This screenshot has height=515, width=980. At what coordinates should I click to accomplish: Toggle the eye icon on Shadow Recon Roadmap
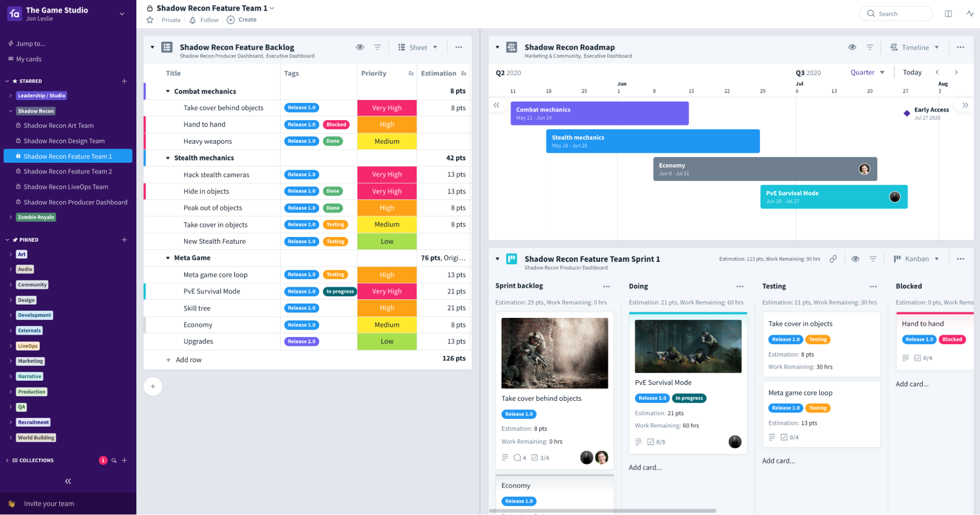pos(853,47)
